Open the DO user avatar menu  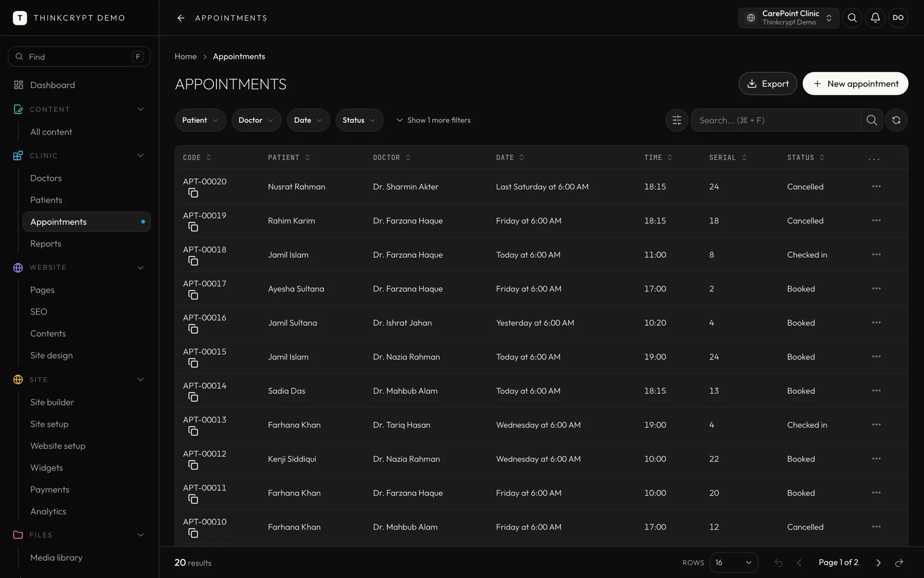[x=898, y=18]
